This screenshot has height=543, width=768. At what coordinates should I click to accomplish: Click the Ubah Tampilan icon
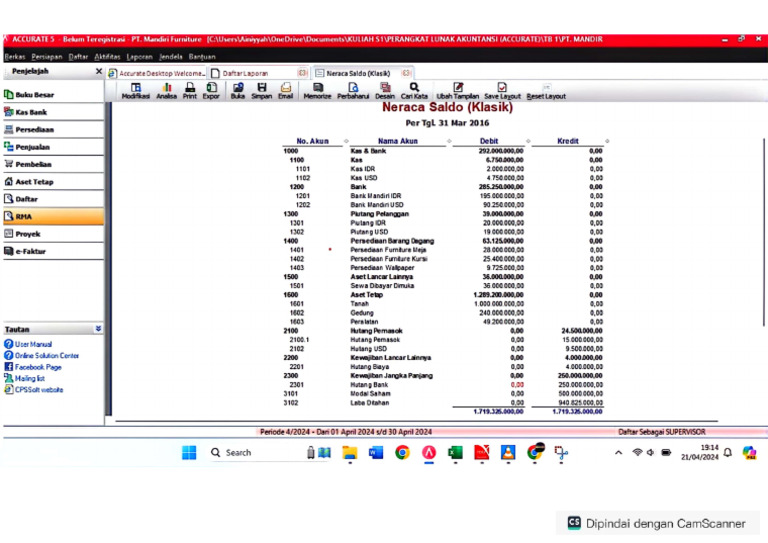click(458, 91)
